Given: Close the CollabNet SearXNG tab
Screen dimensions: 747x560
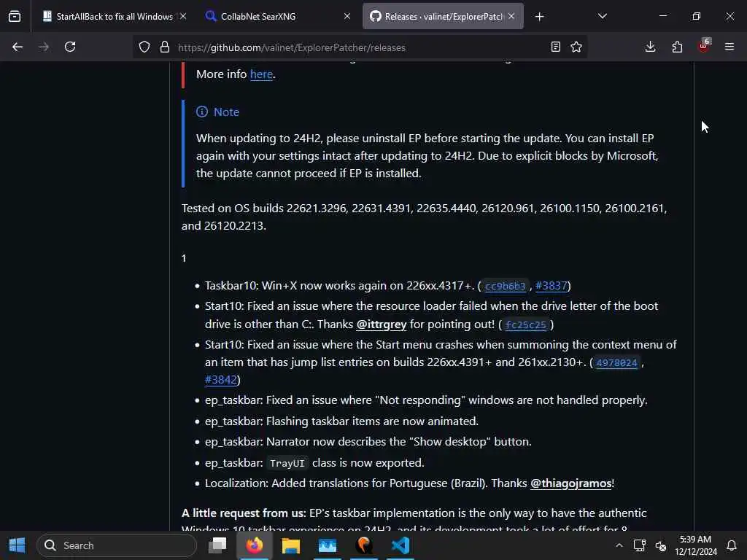Looking at the screenshot, I should pos(347,16).
